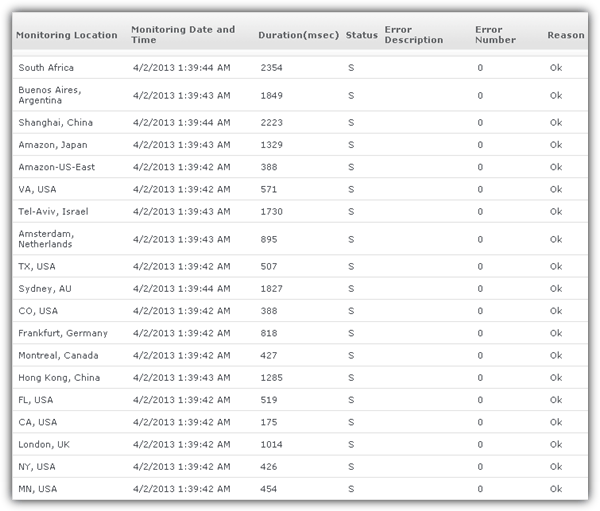The width and height of the screenshot is (600, 511).
Task: Select the Amazon, Japan location cell
Action: point(53,145)
